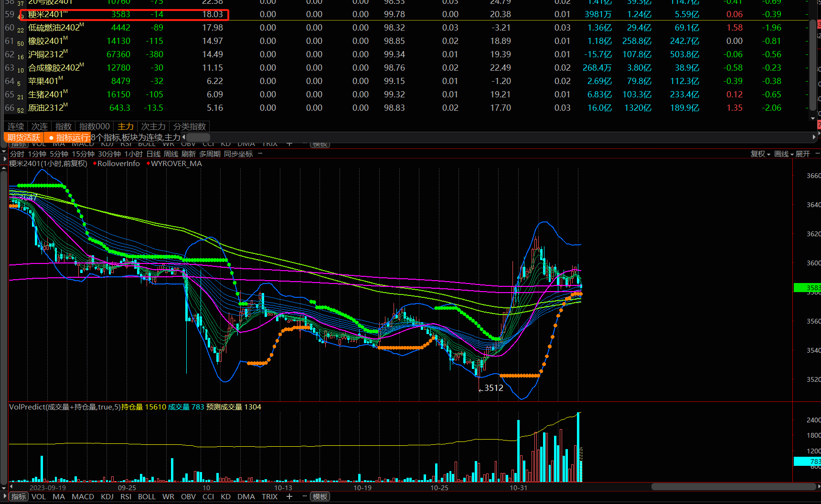Click the ellipsis after 同步坐标 in timeframe bar

click(260, 154)
